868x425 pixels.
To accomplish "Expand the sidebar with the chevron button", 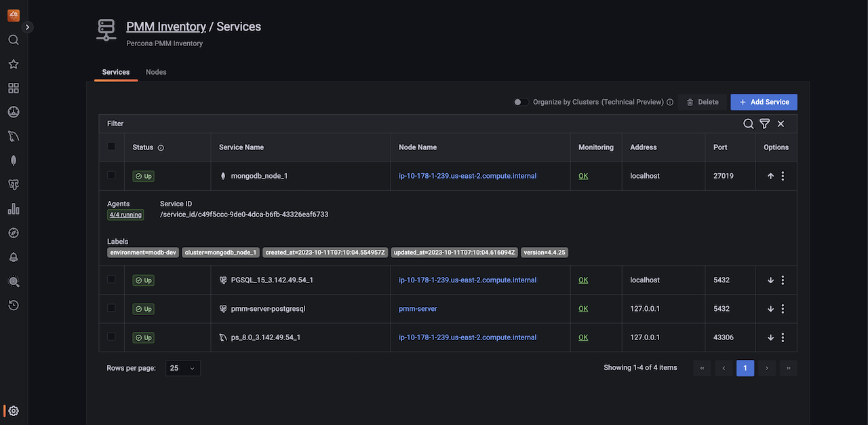I will pyautogui.click(x=28, y=27).
